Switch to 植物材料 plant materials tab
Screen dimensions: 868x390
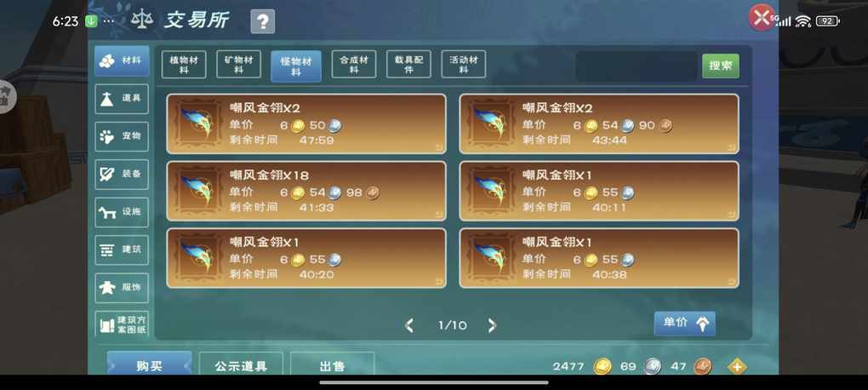(x=184, y=65)
